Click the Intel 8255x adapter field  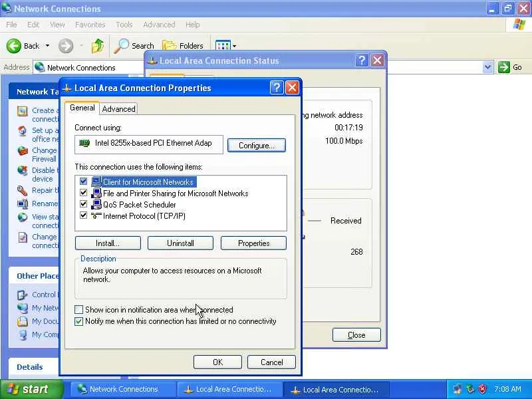(x=149, y=144)
